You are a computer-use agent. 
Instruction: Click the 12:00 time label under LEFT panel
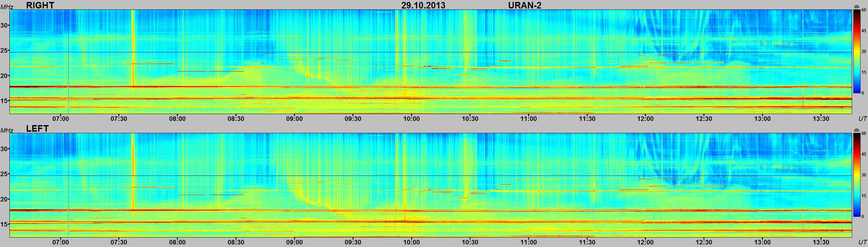[x=645, y=242]
